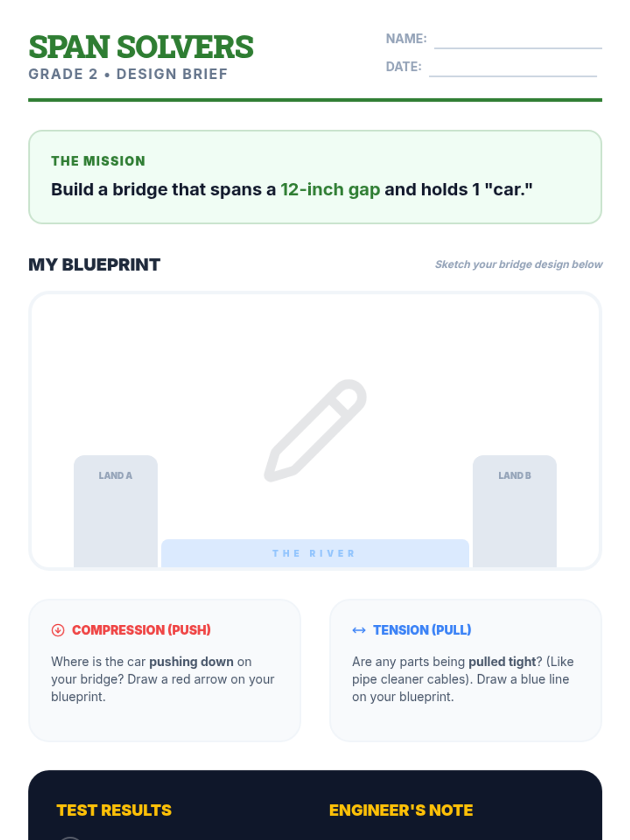Click THE RIVER strip
The height and width of the screenshot is (840, 630).
[315, 553]
